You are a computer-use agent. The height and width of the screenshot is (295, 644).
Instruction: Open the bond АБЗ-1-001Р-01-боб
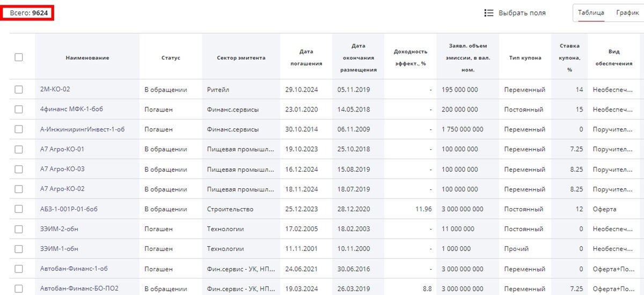click(69, 209)
